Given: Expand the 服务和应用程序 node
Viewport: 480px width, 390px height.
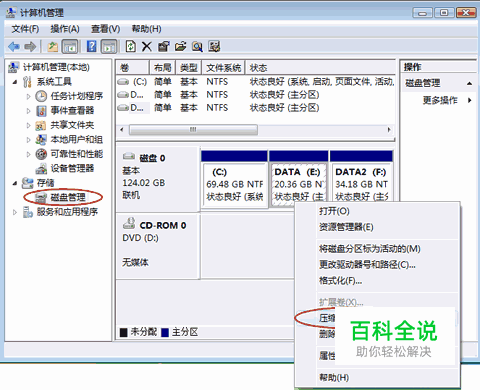Looking at the screenshot, I should tap(15, 212).
